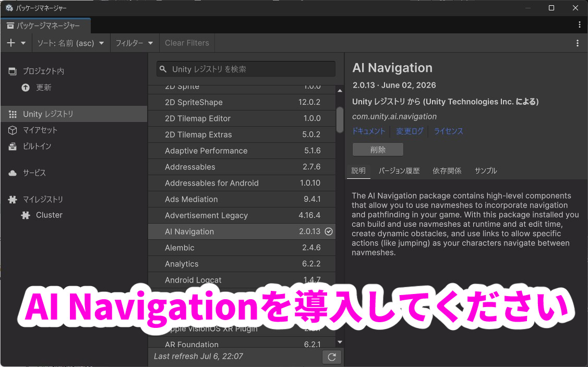This screenshot has height=367, width=588.
Task: Click the AI Navigation installed checkmark icon
Action: pyautogui.click(x=329, y=231)
